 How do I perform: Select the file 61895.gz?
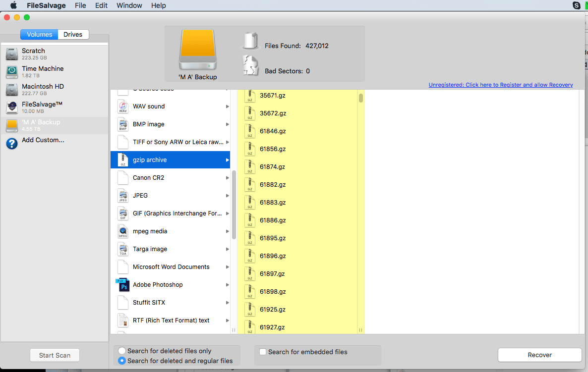pyautogui.click(x=273, y=238)
